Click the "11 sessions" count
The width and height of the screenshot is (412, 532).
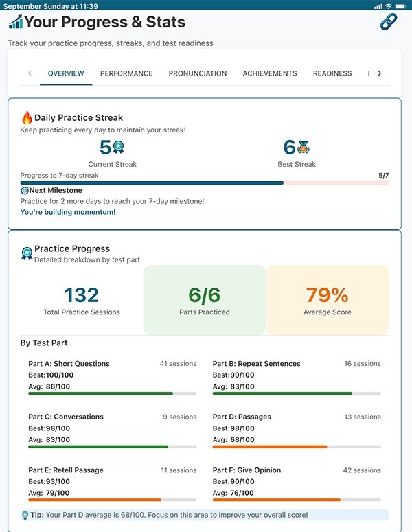(x=179, y=470)
